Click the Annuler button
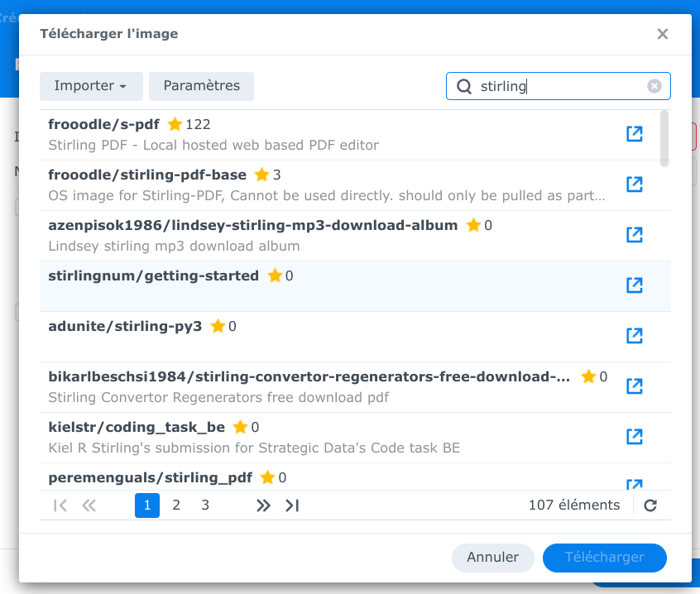The image size is (700, 594). pos(493,558)
